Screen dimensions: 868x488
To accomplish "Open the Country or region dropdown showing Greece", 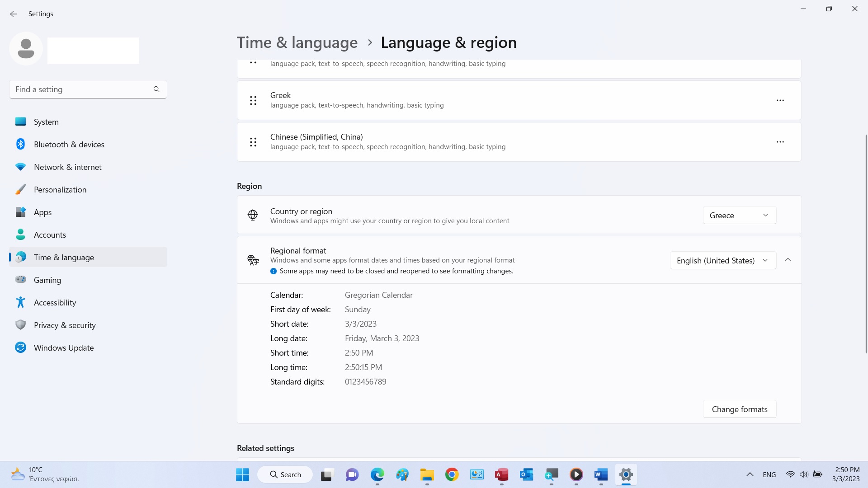I will pos(739,215).
